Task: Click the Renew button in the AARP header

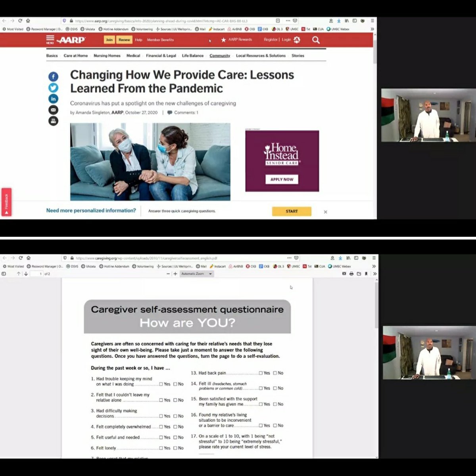Action: pyautogui.click(x=124, y=40)
